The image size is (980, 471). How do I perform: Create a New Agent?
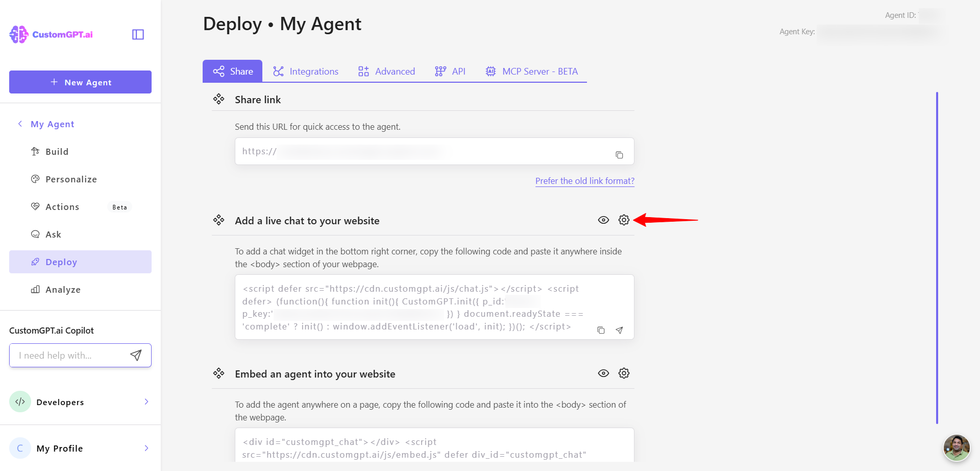point(80,82)
